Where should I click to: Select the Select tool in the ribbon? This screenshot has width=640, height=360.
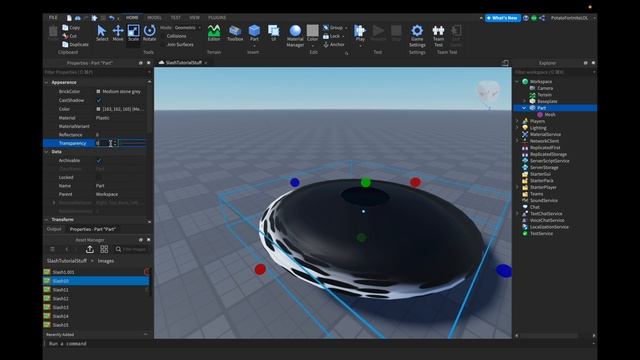point(102,33)
